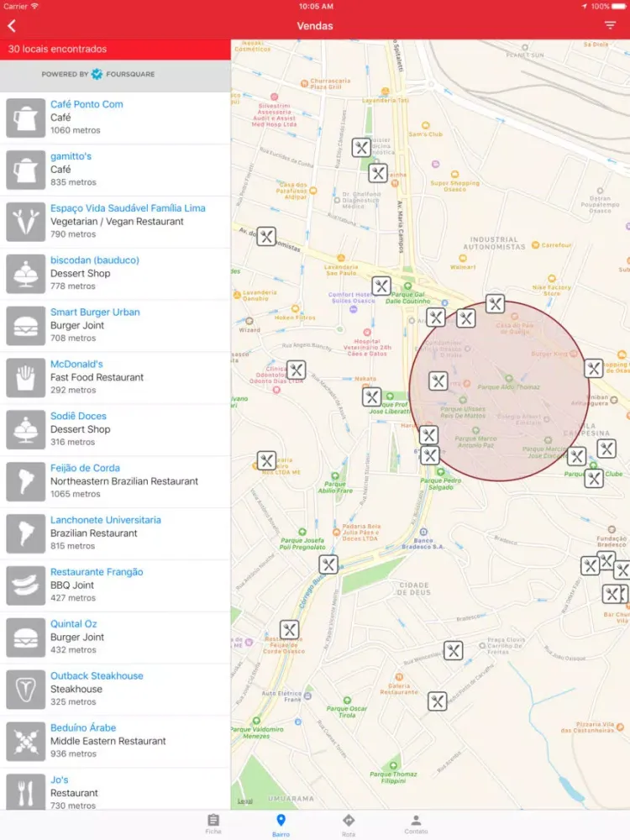Tap Sodiê Doces dessert icon
Screen dimensions: 630x840
tap(26, 429)
